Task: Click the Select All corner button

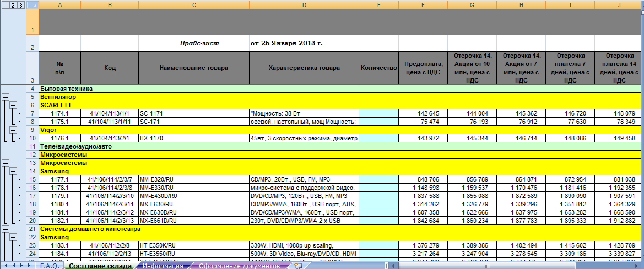Action: pos(33,5)
